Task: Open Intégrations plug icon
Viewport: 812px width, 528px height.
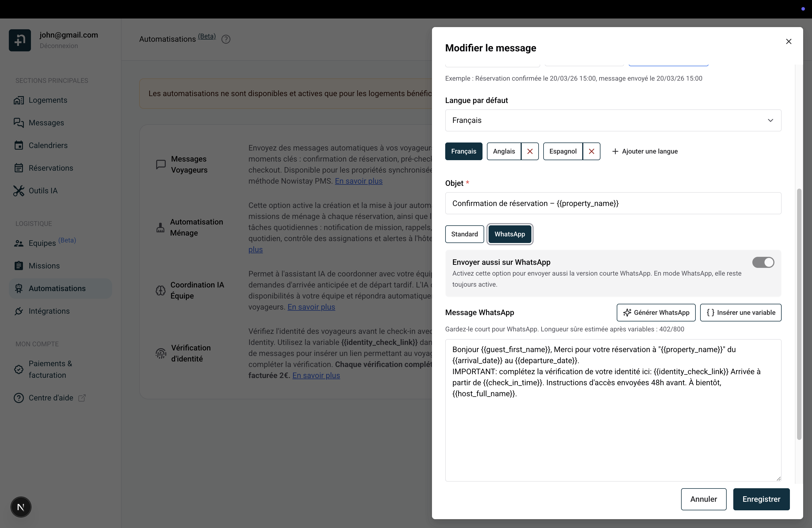Action: point(19,311)
